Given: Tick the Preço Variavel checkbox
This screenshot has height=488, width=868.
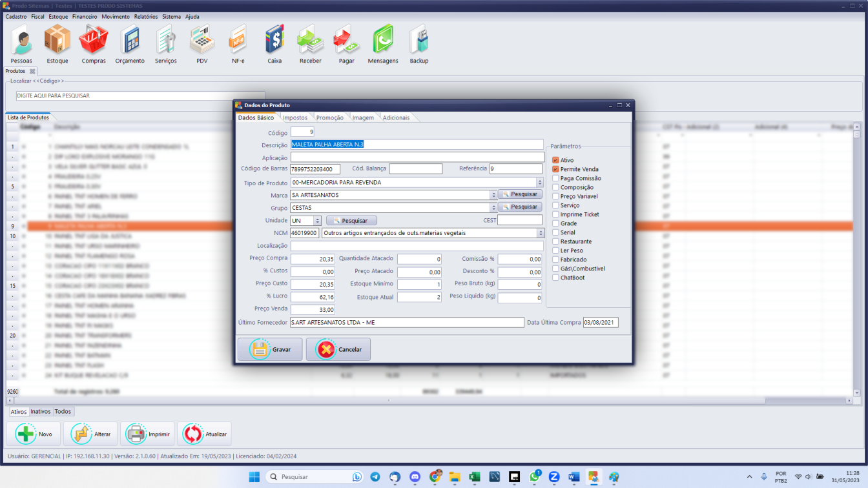Looking at the screenshot, I should click(x=555, y=196).
